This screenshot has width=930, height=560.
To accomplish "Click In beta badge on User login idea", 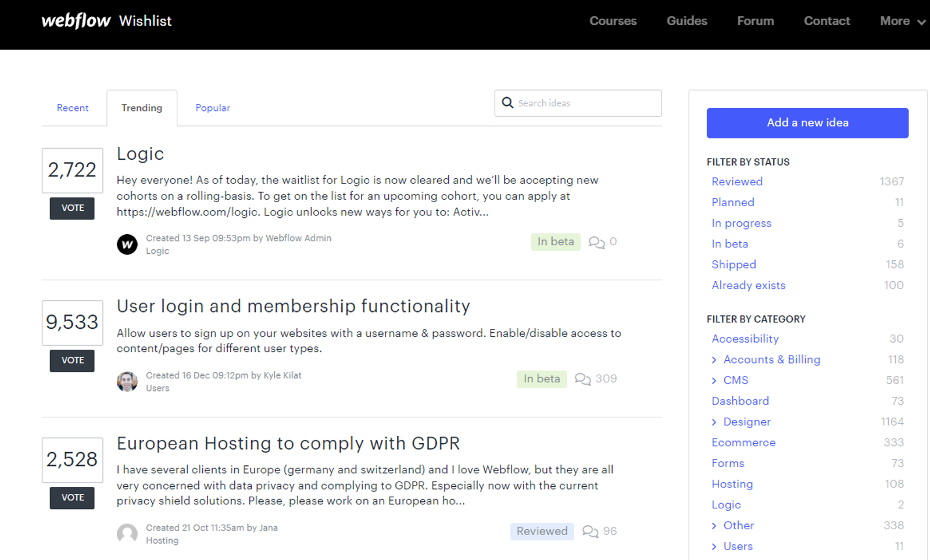I will pos(542,379).
